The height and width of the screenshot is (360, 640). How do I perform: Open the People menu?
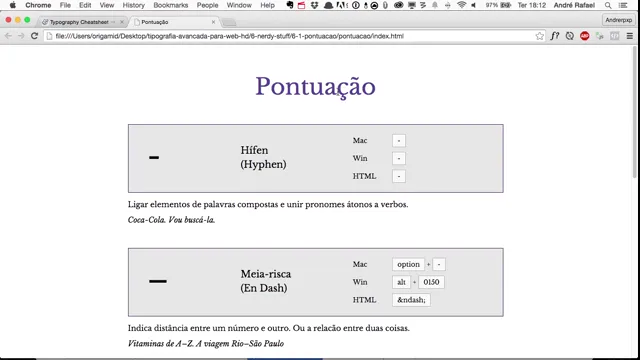pos(207,5)
